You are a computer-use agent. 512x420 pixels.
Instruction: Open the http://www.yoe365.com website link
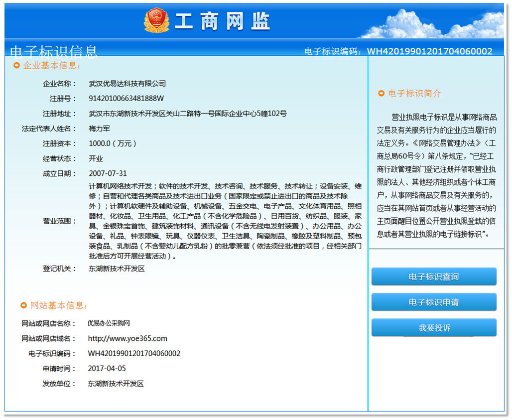click(128, 339)
